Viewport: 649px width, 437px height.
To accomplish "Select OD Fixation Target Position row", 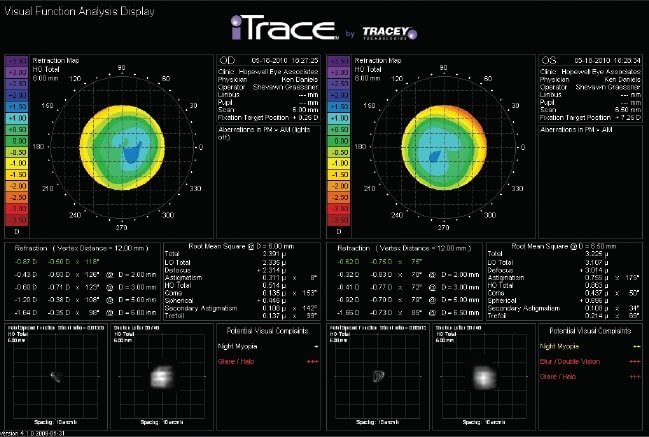I will click(x=268, y=118).
